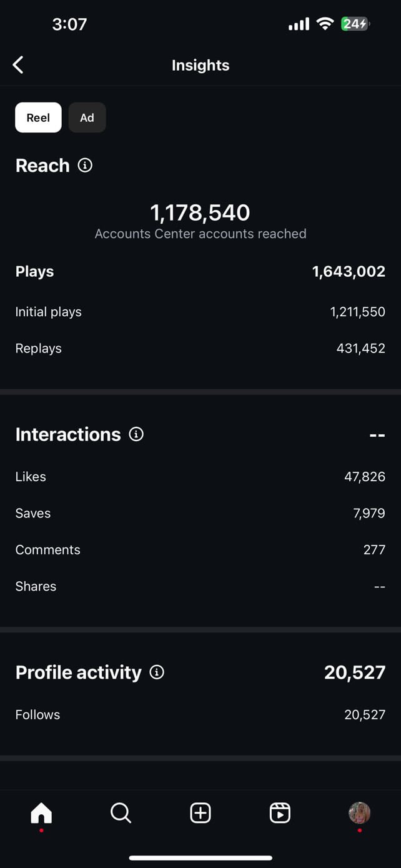Tap the Wi-Fi status icon
Screen dimensions: 401x868
coord(325,24)
